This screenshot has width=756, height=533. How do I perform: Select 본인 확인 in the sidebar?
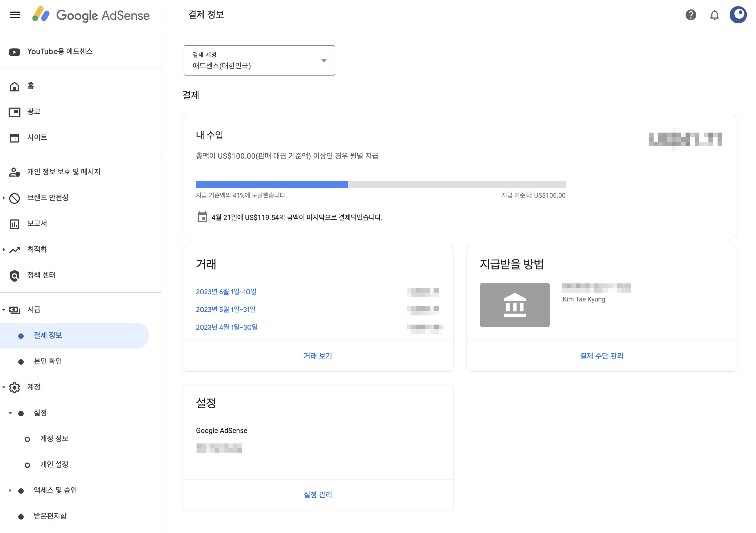48,361
